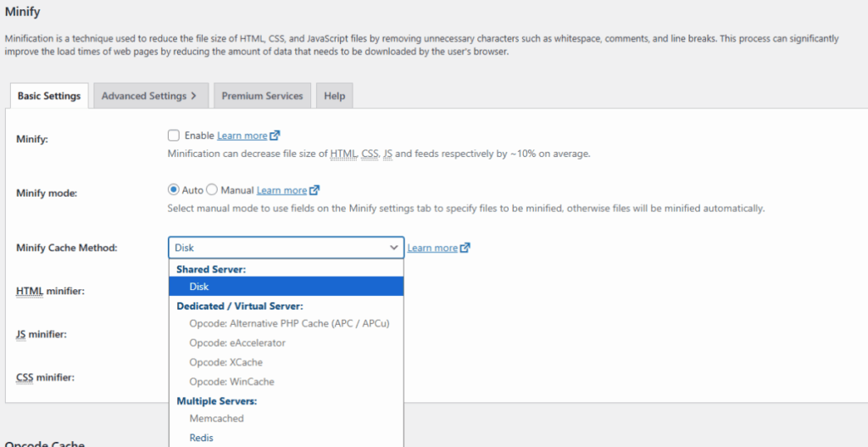Click external link icon beside Cache Method dropdown

465,249
